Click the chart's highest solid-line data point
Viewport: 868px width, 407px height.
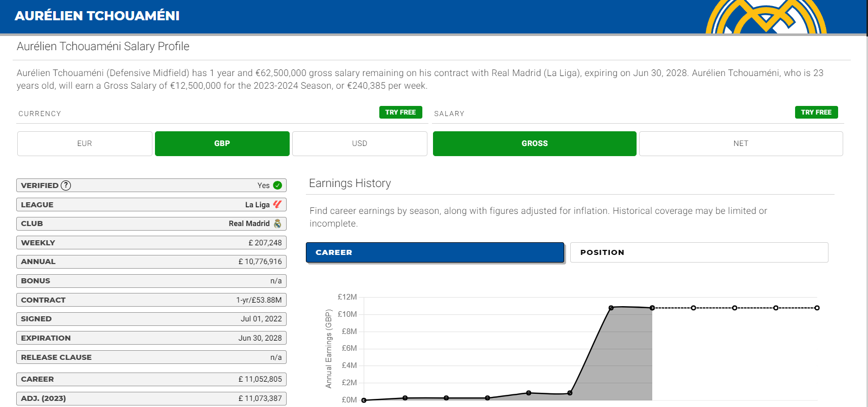[x=611, y=308]
